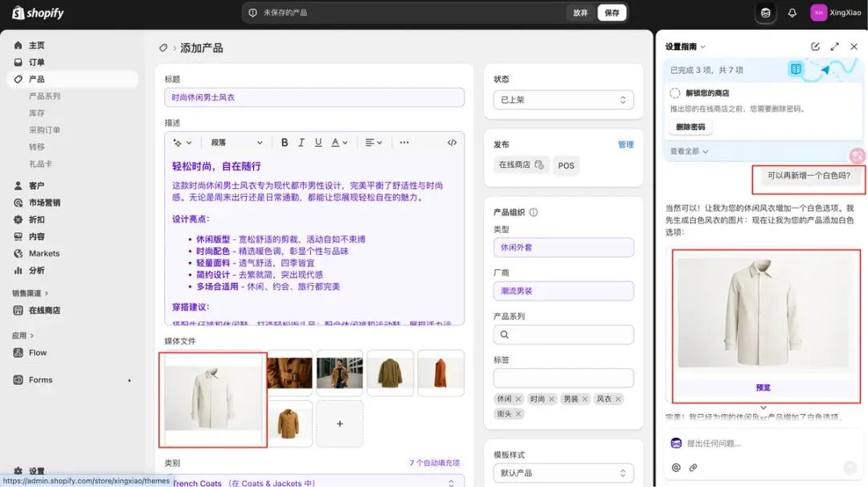The width and height of the screenshot is (868, 487).
Task: Click the attachment paperclip icon in chat
Action: [x=693, y=467]
